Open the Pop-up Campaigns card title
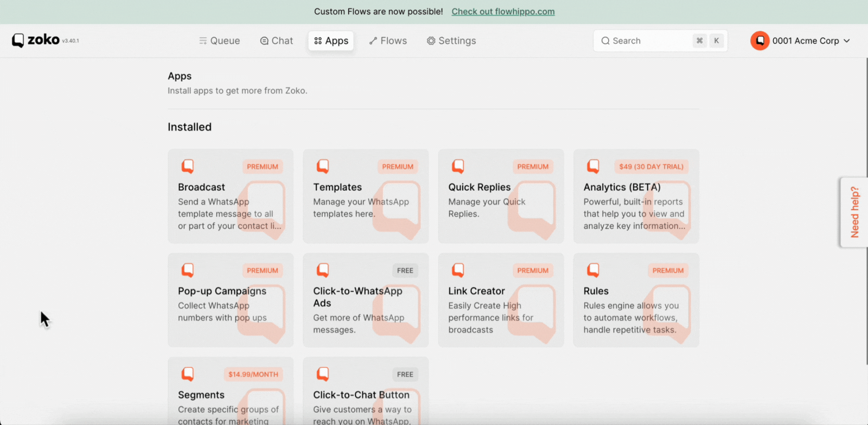Image resolution: width=868 pixels, height=425 pixels. [x=222, y=291]
